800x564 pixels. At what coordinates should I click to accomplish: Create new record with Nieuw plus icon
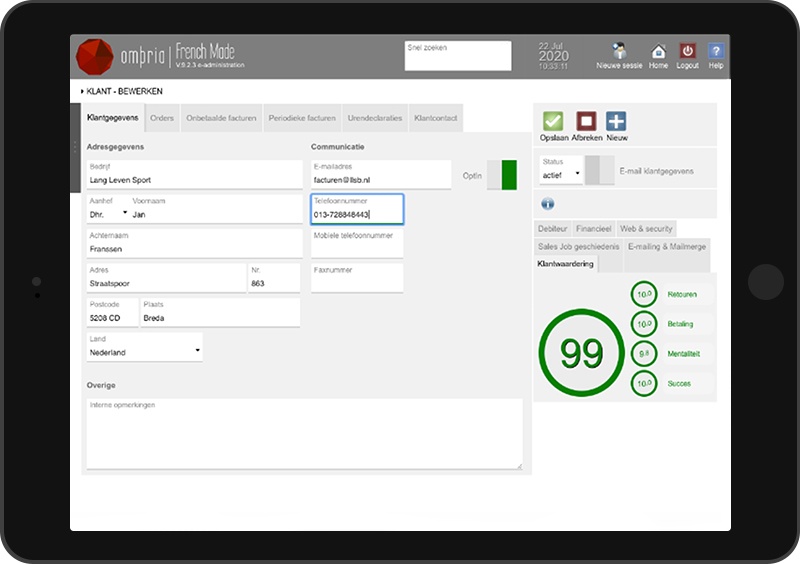(x=616, y=121)
